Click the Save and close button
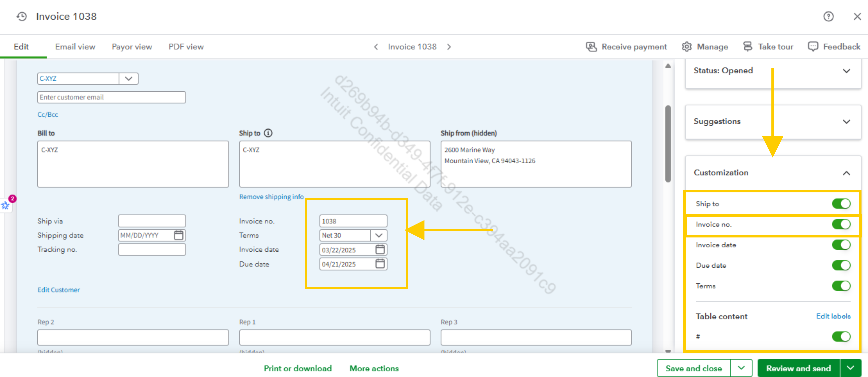This screenshot has width=868, height=377. pyautogui.click(x=693, y=368)
